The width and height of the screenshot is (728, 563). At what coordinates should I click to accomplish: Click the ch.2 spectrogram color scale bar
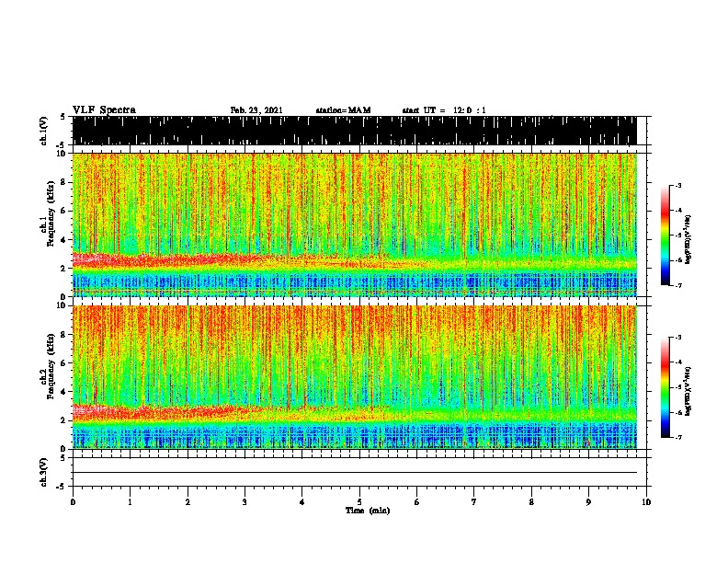click(x=665, y=387)
